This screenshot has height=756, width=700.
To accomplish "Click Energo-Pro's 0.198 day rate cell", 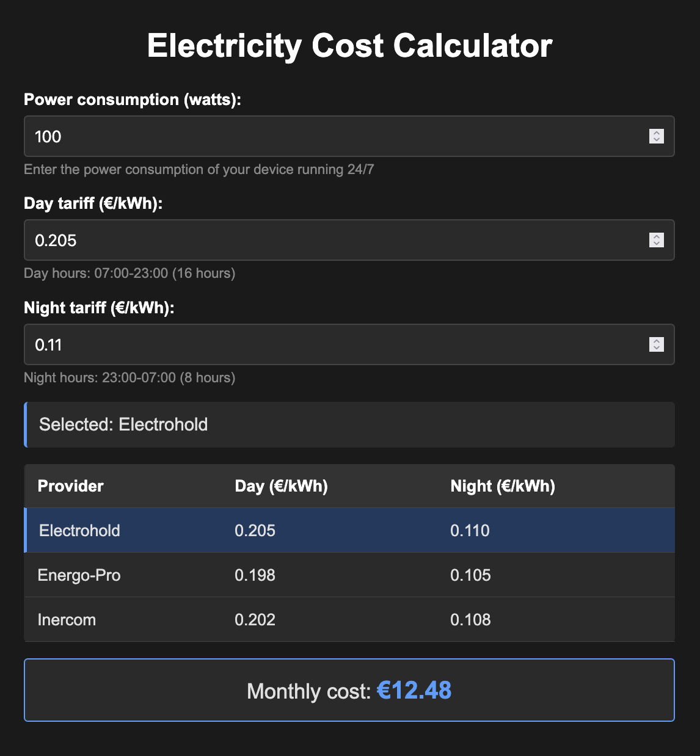I will (x=255, y=575).
